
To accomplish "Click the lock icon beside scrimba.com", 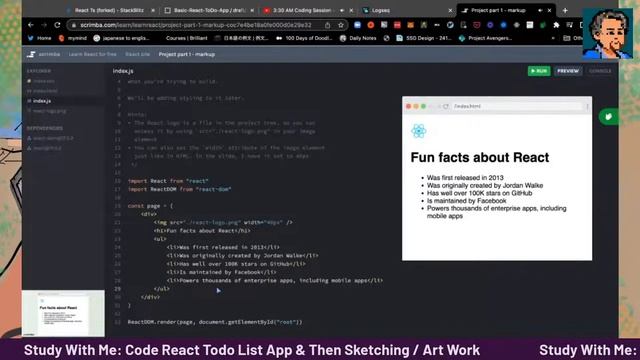I will click(x=74, y=25).
